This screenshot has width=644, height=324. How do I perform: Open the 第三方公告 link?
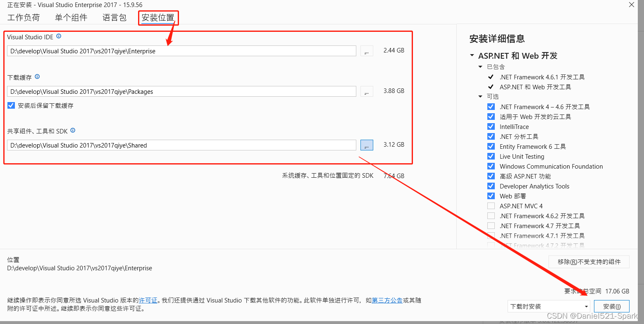(x=387, y=300)
